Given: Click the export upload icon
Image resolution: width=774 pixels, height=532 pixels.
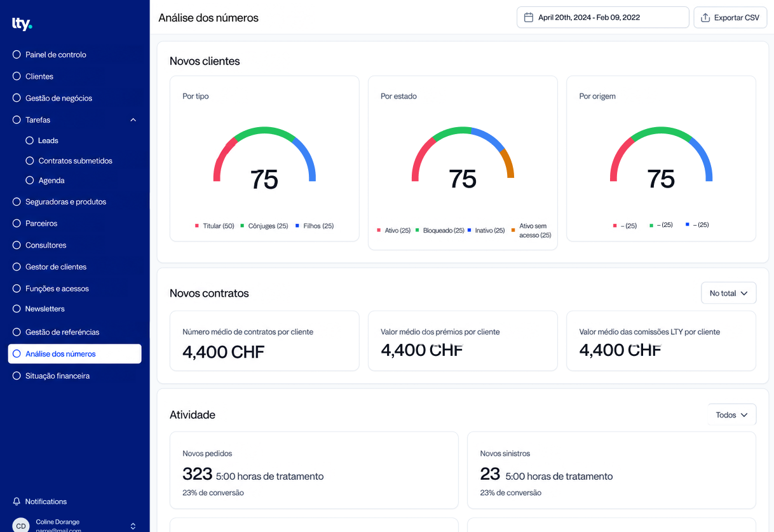Looking at the screenshot, I should coord(705,18).
